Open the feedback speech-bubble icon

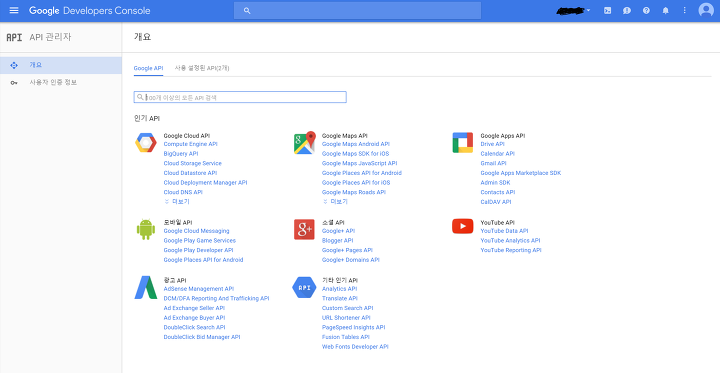(x=627, y=11)
